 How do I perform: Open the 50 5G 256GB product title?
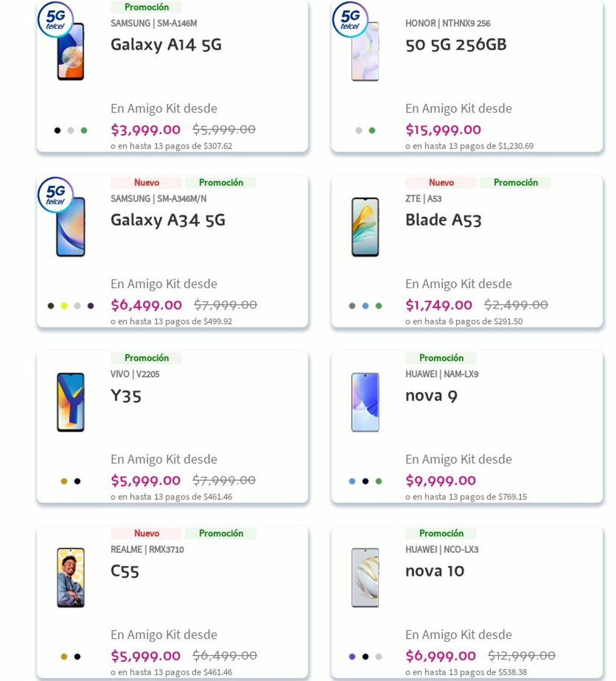[456, 45]
